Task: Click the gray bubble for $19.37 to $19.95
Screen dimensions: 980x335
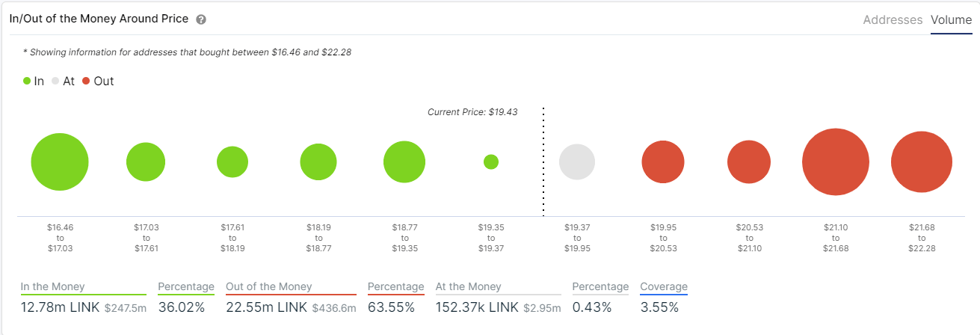Action: click(577, 162)
